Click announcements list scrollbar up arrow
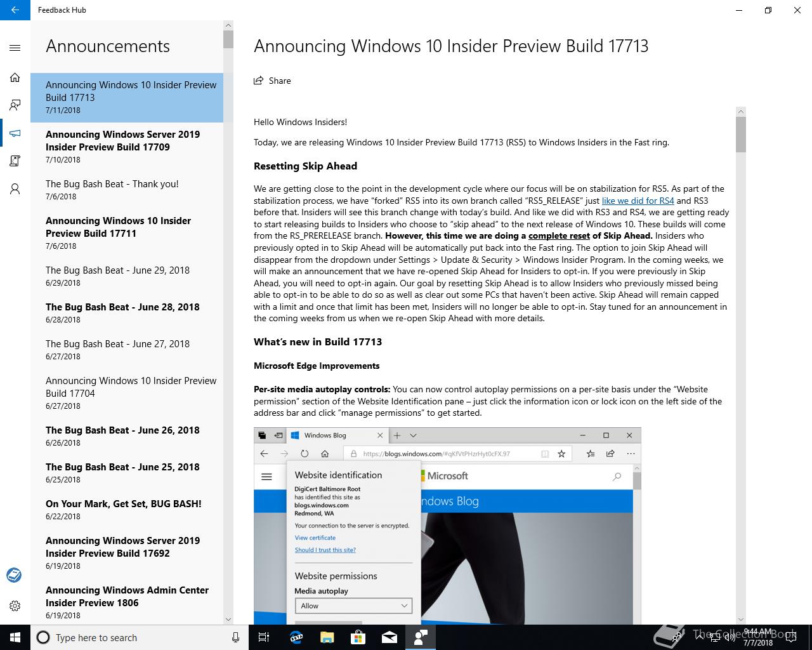 [x=228, y=25]
